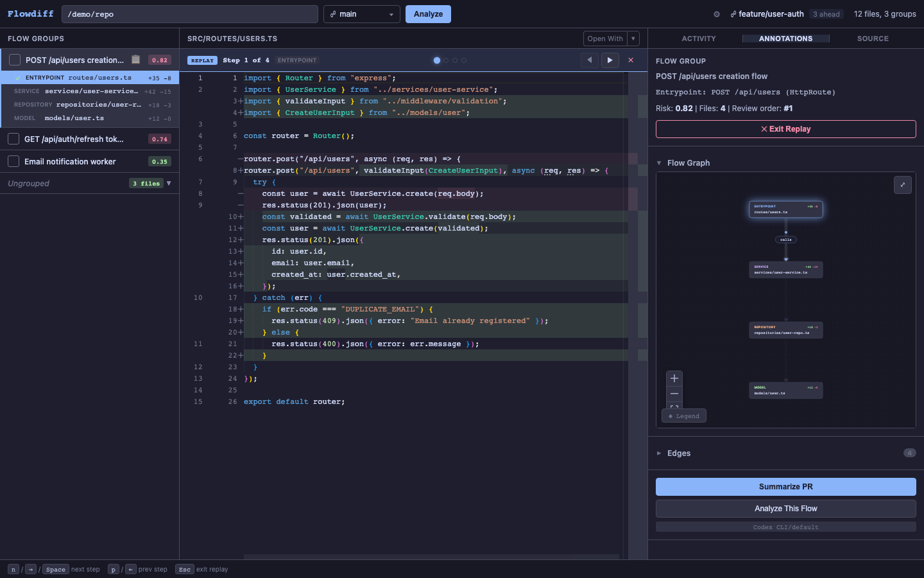This screenshot has height=578, width=924.
Task: Switch to the Activity tab
Action: coord(699,39)
